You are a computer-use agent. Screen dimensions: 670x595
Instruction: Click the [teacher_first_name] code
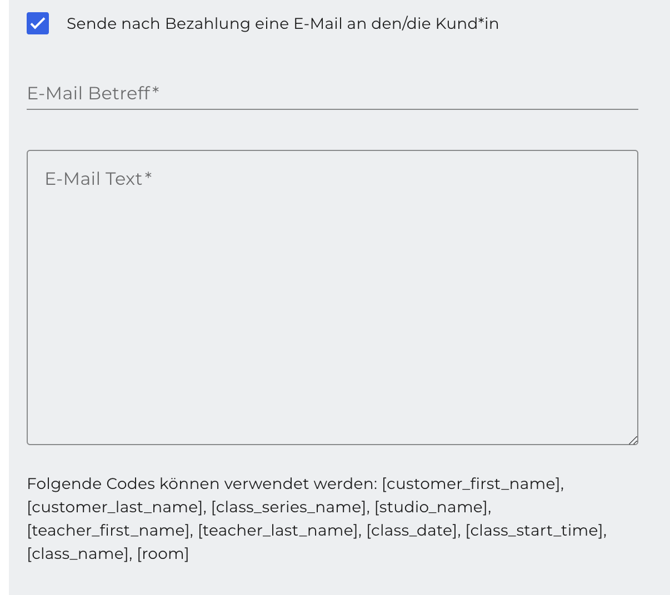tap(108, 530)
